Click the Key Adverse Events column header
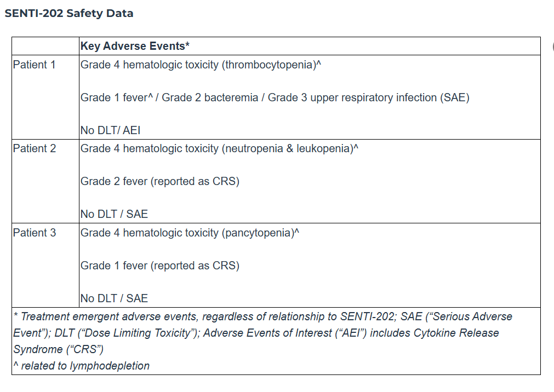 coord(135,46)
